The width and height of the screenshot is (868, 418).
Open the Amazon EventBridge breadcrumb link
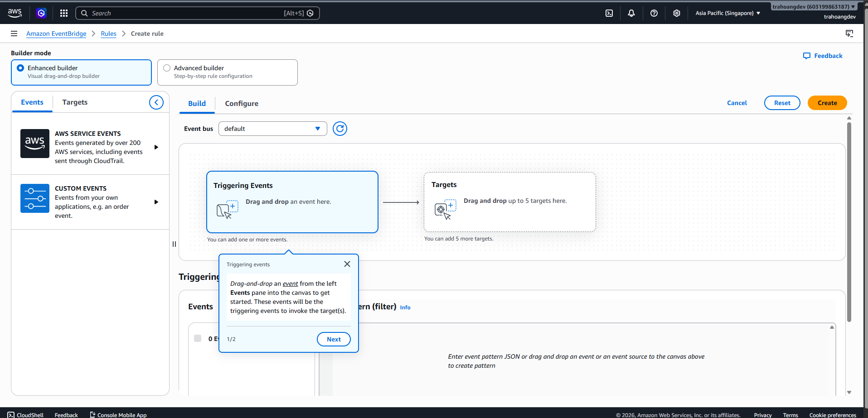[56, 34]
